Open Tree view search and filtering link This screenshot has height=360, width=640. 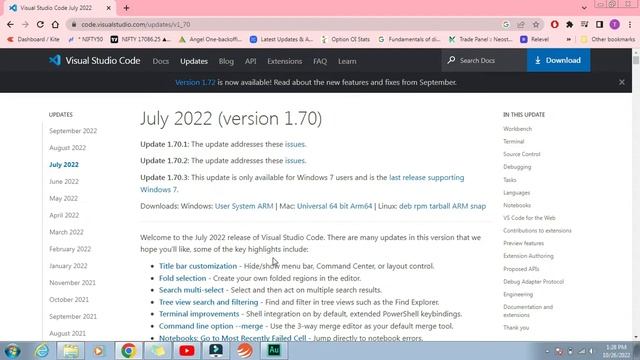tap(209, 302)
